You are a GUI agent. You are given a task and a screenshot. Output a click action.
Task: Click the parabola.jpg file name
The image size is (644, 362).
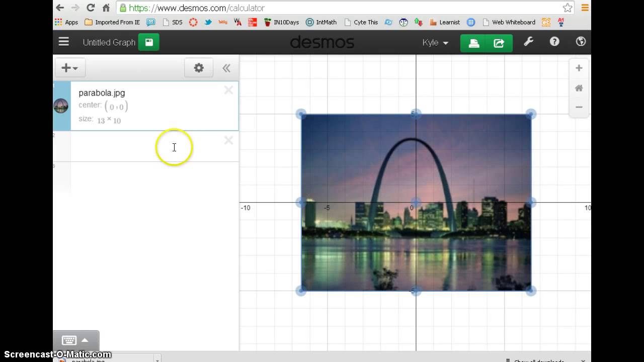click(x=102, y=93)
